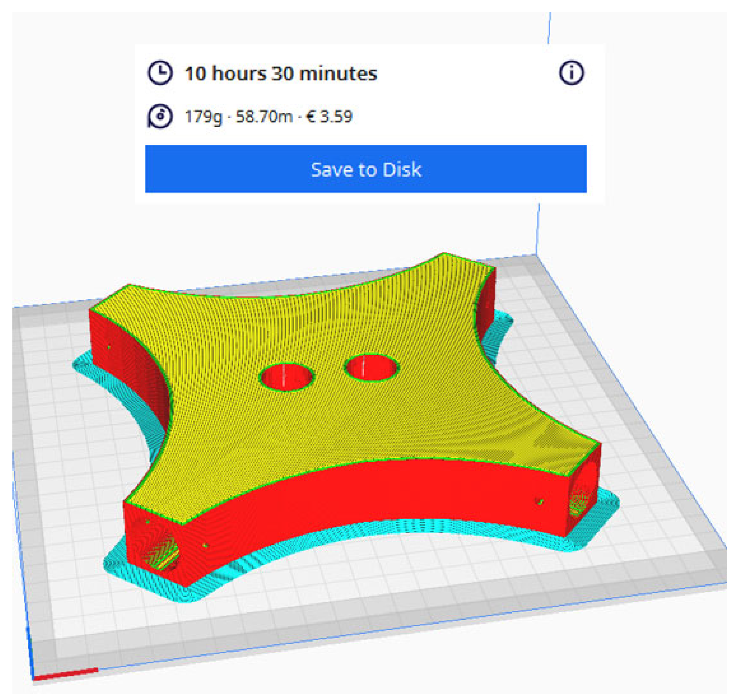This screenshot has height=700, width=741.
Task: Click the red back-right corner wall
Action: (x=487, y=302)
